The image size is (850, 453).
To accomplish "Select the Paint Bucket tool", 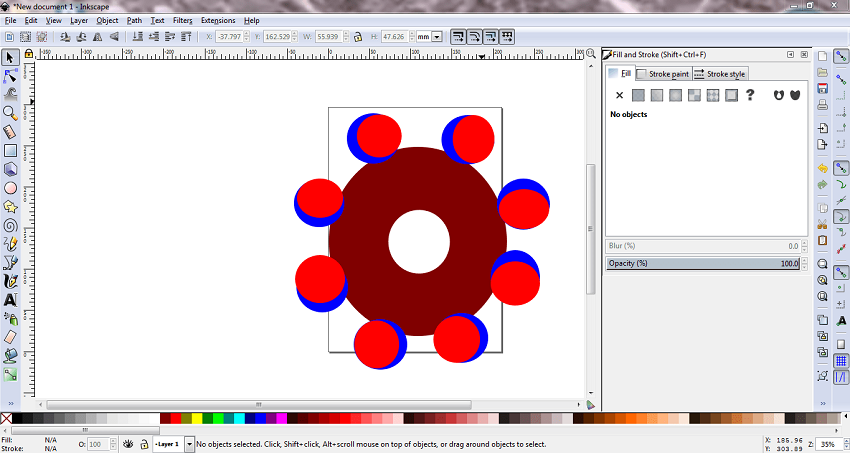I will click(10, 355).
